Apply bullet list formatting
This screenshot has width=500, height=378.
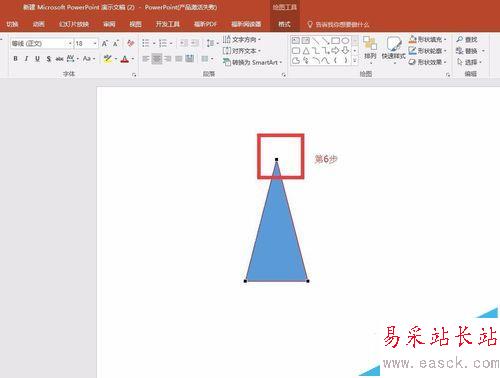point(146,43)
